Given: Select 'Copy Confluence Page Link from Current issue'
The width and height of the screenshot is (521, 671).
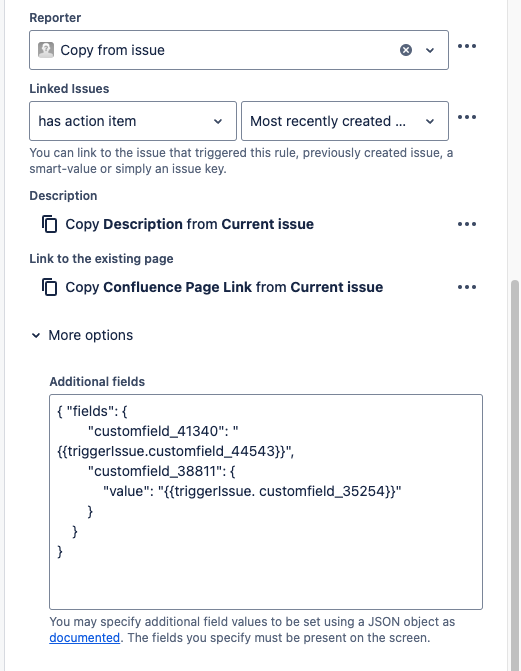Looking at the screenshot, I should 224,287.
